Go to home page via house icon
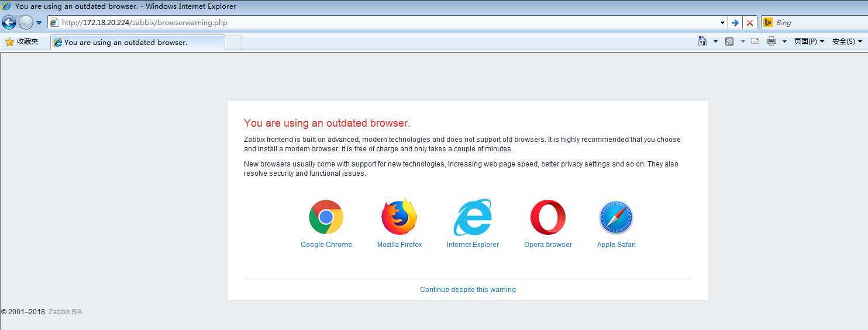Viewport: 868px width, 330px height. [x=702, y=41]
